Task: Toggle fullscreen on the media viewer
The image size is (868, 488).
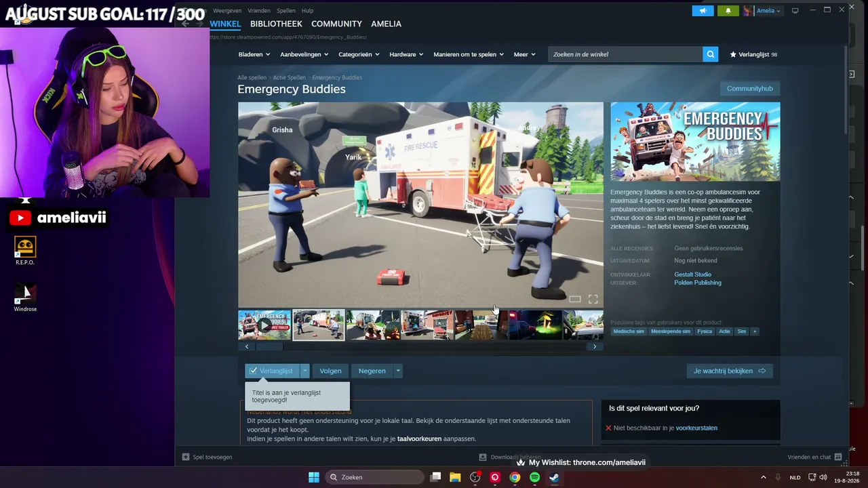Action: click(593, 299)
